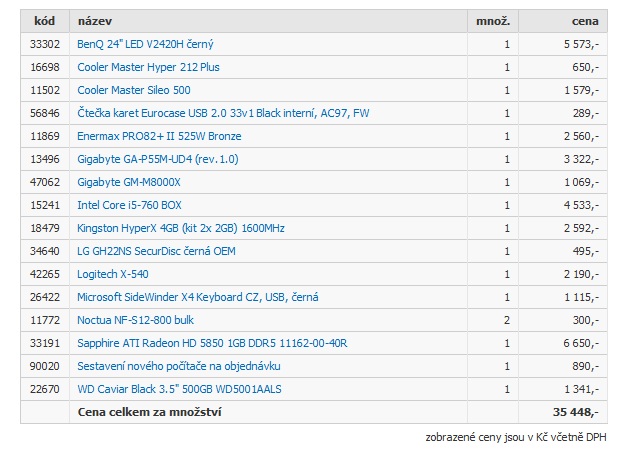Click the Cena celkem za množství label

pyautogui.click(x=149, y=412)
